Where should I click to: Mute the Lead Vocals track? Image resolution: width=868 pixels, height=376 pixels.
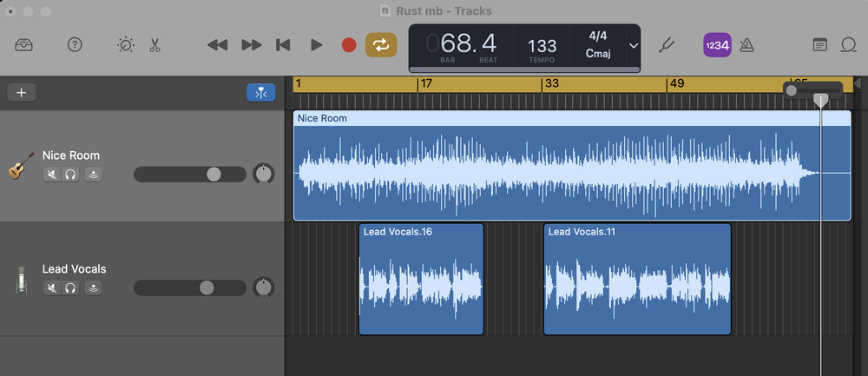[52, 287]
